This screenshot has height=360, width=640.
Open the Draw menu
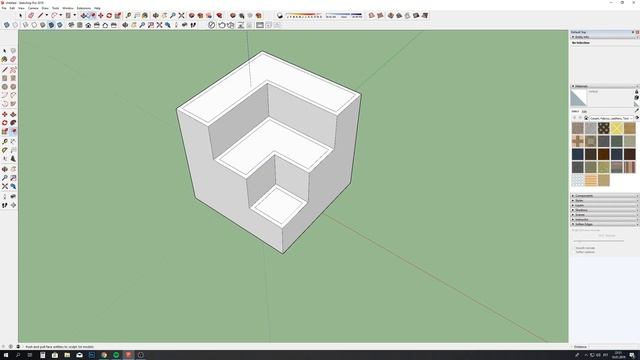tap(45, 8)
